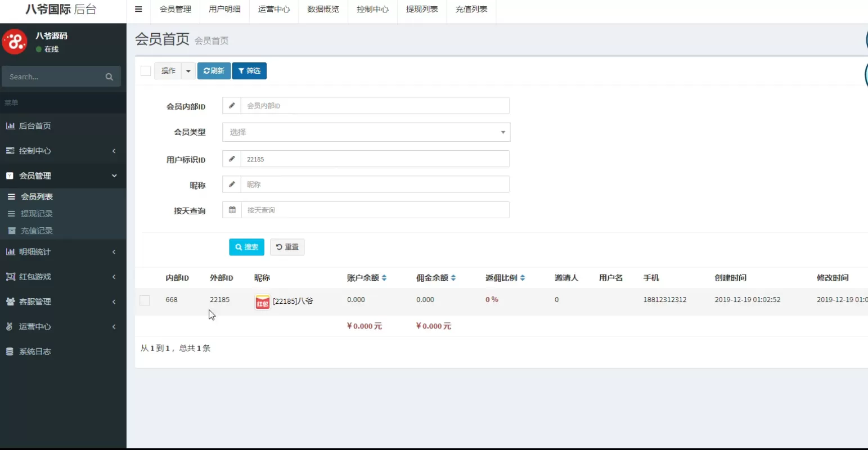The image size is (868, 450).
Task: Click the 八爷源码 red logo avatar
Action: tap(15, 42)
